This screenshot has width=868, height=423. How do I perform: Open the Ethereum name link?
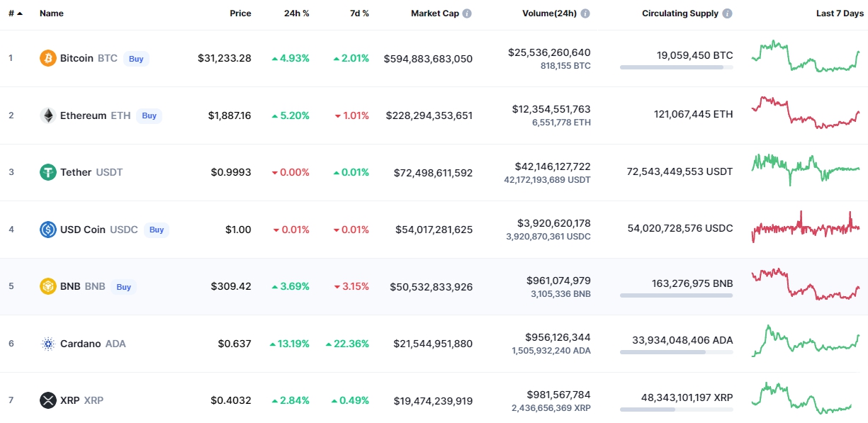click(x=83, y=115)
